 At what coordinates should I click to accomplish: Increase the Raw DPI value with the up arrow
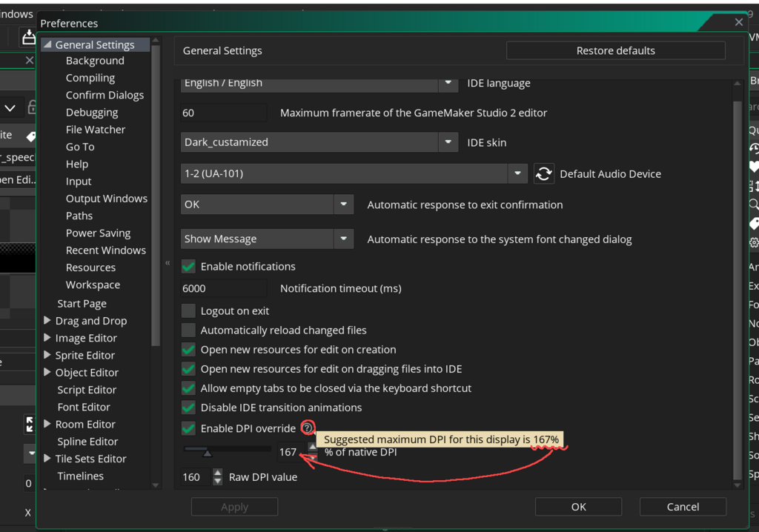click(x=217, y=473)
